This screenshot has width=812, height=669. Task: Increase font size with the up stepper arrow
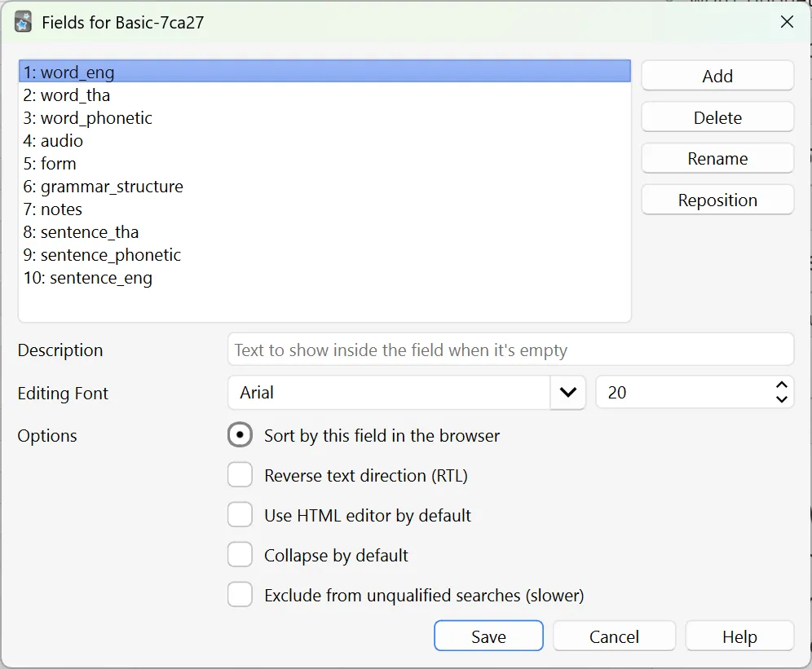(x=781, y=385)
